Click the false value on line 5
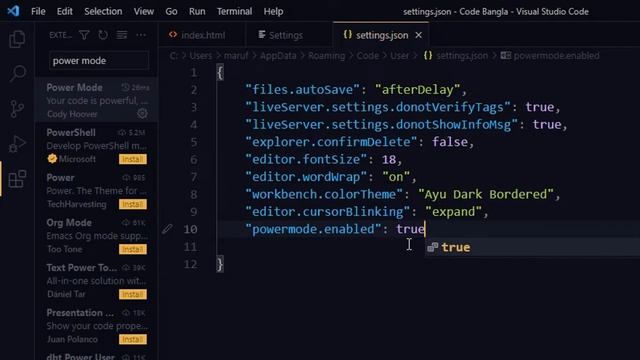 (450, 142)
